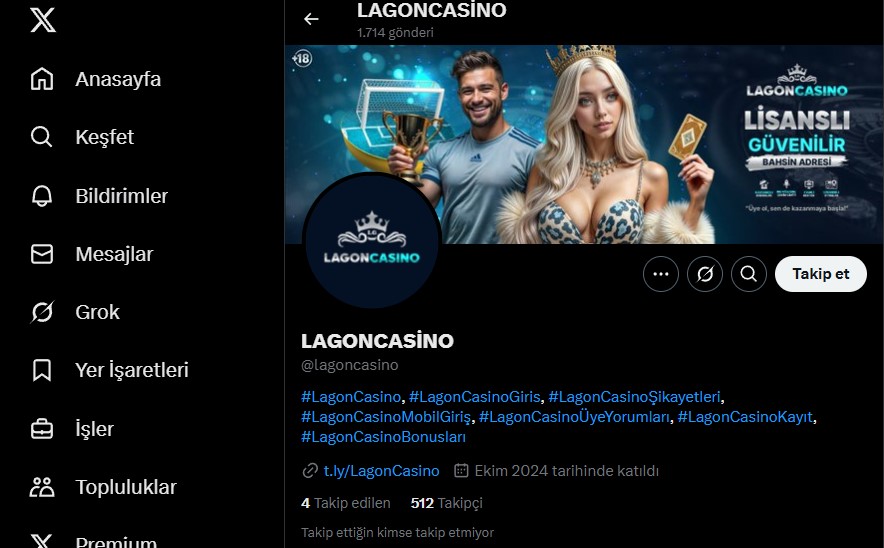Image resolution: width=884 pixels, height=548 pixels.
Task: Open the #LagonCasinoBonusları hashtag
Action: click(x=383, y=437)
